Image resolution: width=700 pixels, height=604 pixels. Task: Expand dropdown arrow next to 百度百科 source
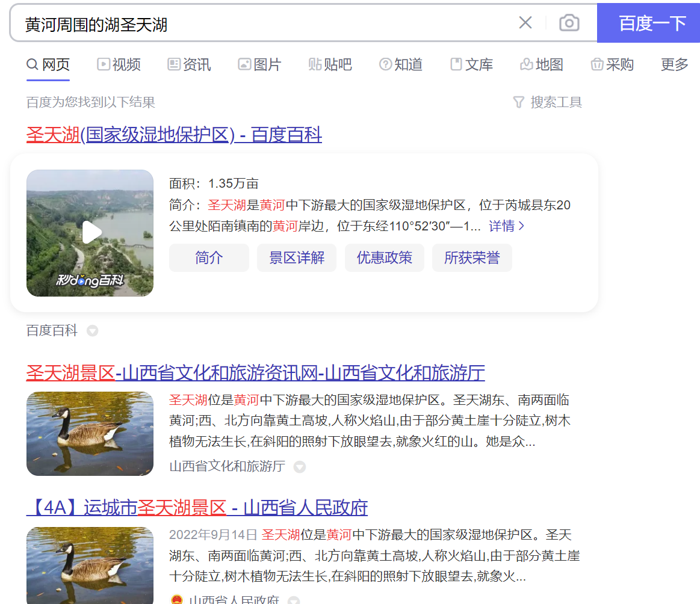pos(93,331)
